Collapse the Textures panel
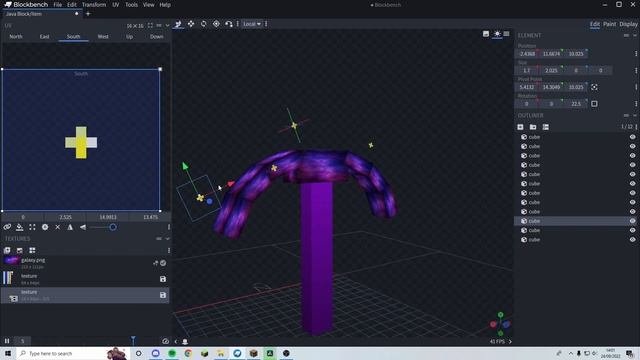This screenshot has width=640, height=360. pos(167,239)
